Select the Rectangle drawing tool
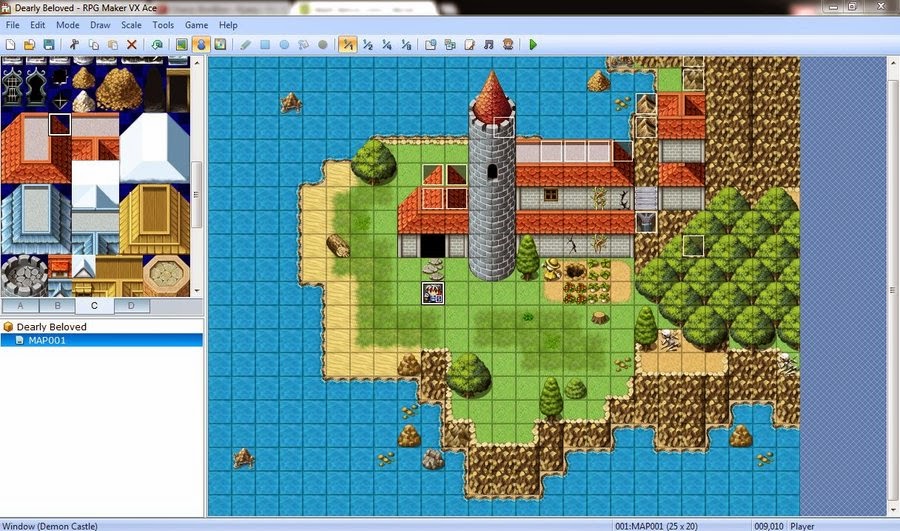Screen dimensions: 900x531 tap(265, 44)
